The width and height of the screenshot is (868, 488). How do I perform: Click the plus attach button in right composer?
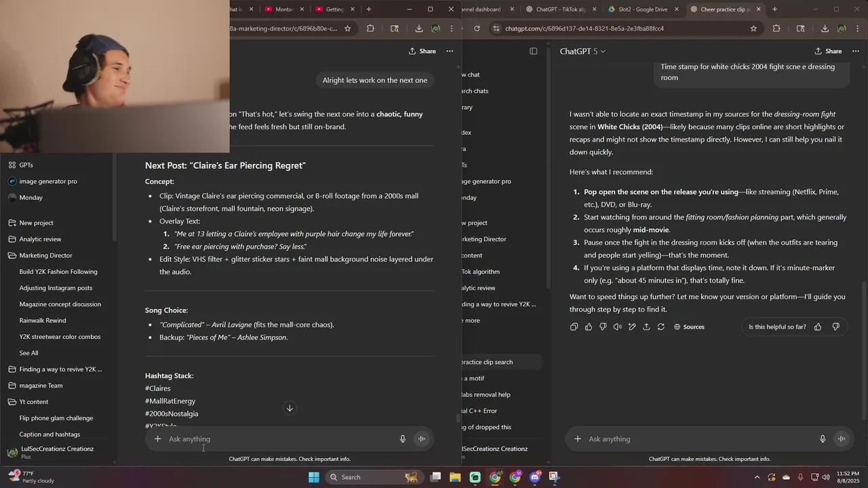click(578, 439)
